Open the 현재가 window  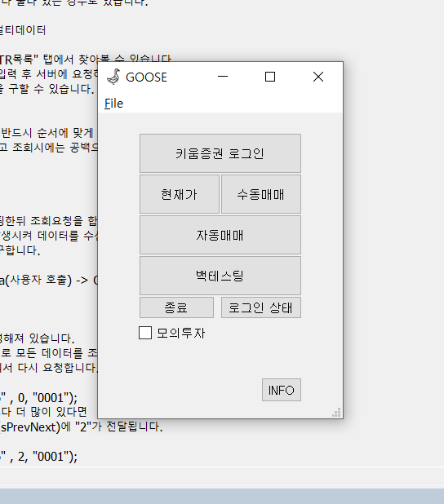click(180, 194)
